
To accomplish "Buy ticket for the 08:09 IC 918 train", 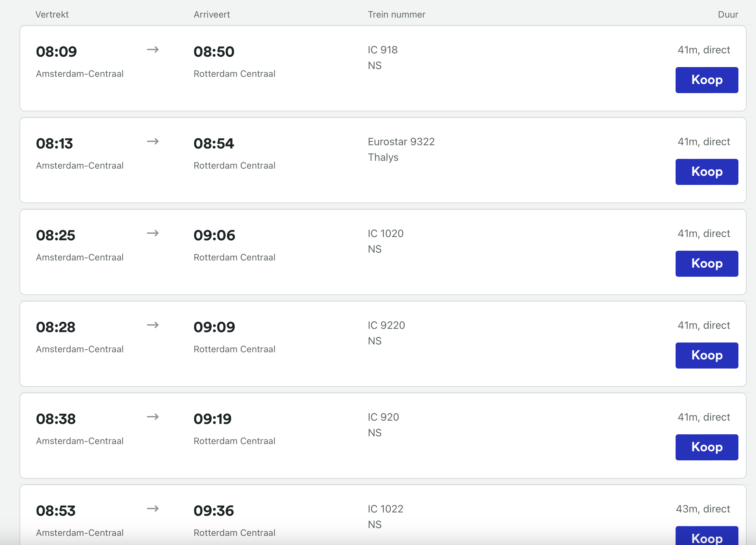I will coord(706,80).
